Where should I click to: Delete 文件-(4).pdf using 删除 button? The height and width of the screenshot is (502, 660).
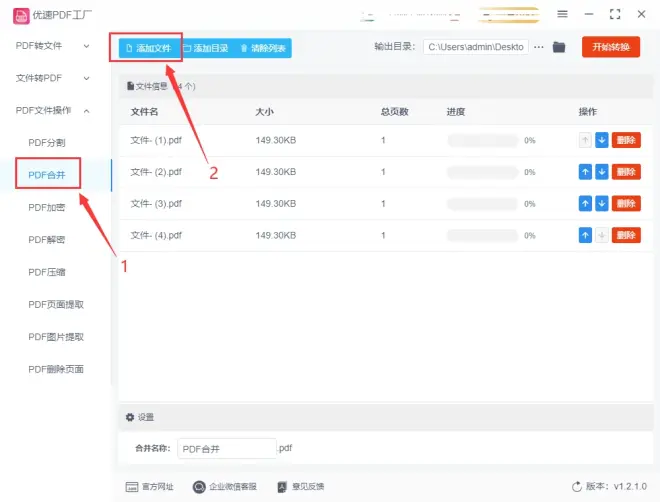[x=626, y=235]
